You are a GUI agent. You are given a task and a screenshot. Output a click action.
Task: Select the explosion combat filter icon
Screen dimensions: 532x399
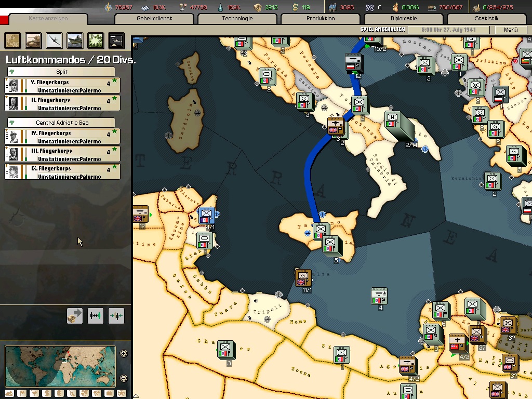click(96, 41)
